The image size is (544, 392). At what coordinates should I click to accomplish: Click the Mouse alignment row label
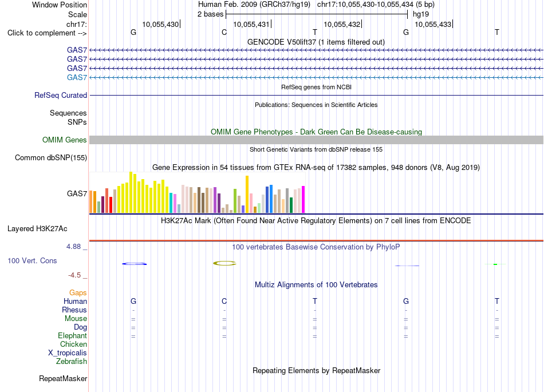[x=76, y=319]
